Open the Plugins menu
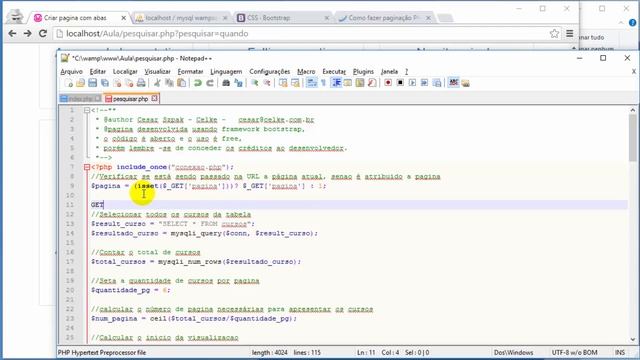Viewport: 640px width, 360px height. coord(363,71)
